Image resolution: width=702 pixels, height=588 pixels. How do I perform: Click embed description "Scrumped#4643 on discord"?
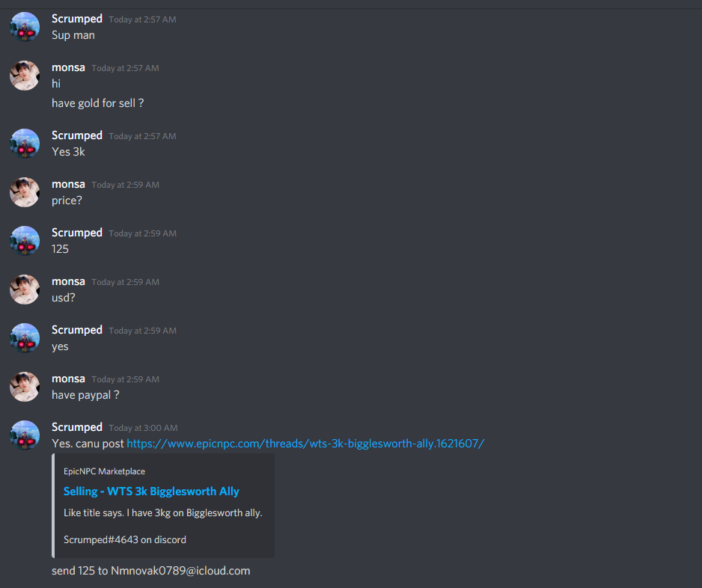pyautogui.click(x=125, y=539)
